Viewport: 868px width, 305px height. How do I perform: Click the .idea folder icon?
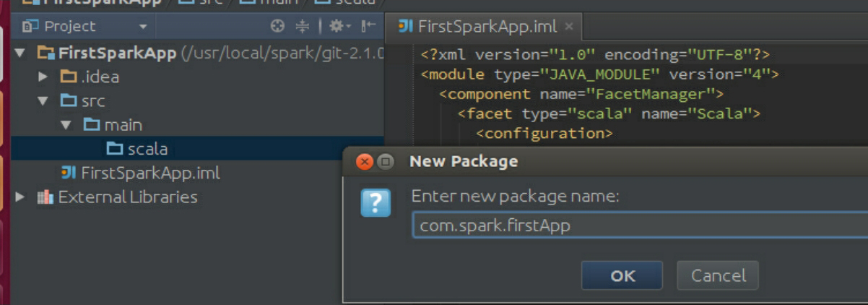69,77
